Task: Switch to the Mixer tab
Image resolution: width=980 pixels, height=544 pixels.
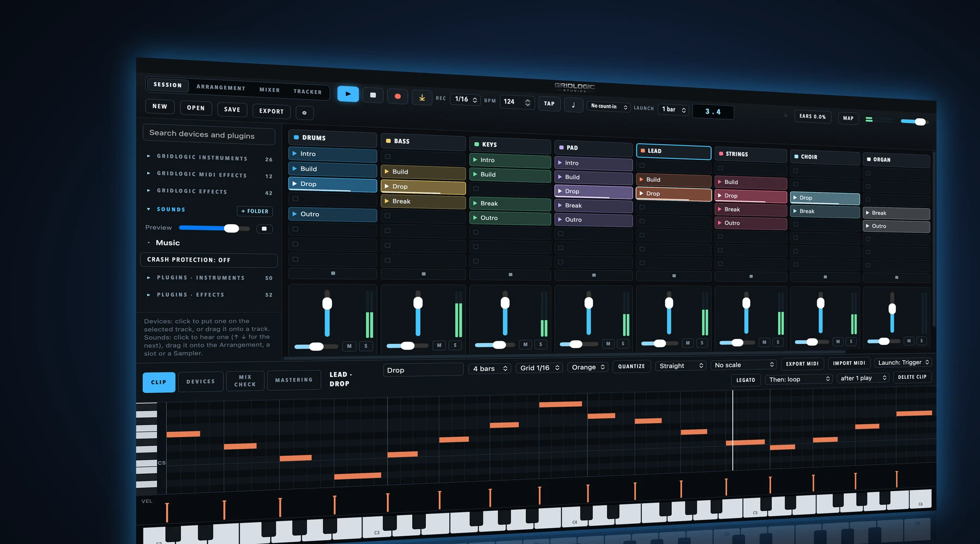Action: (x=269, y=90)
